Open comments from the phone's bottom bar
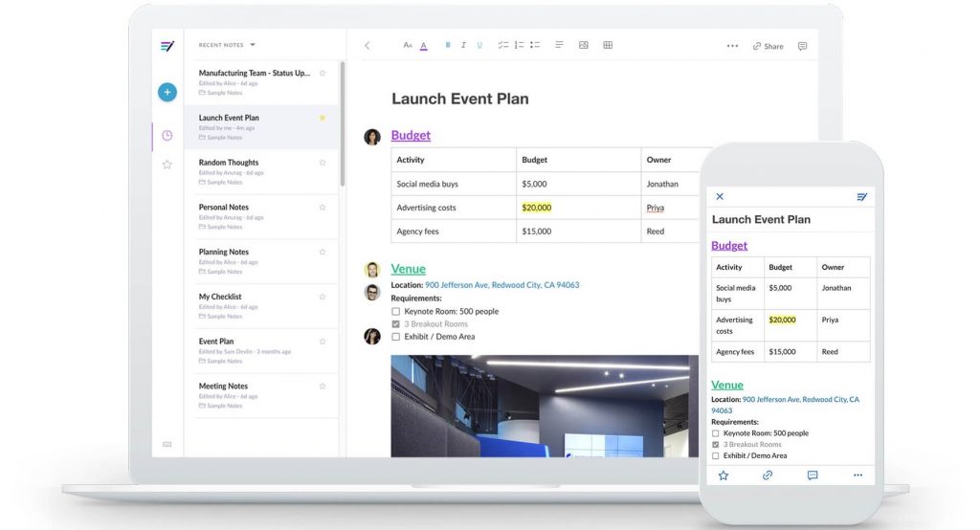The height and width of the screenshot is (530, 980). 813,475
